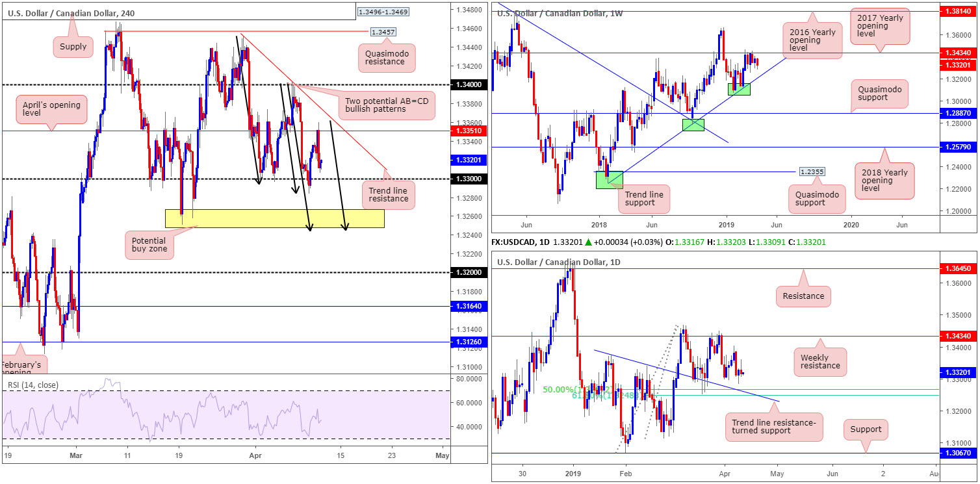Select the 60.0000 RSI axis value
This screenshot has height=484, width=980.
(x=469, y=403)
